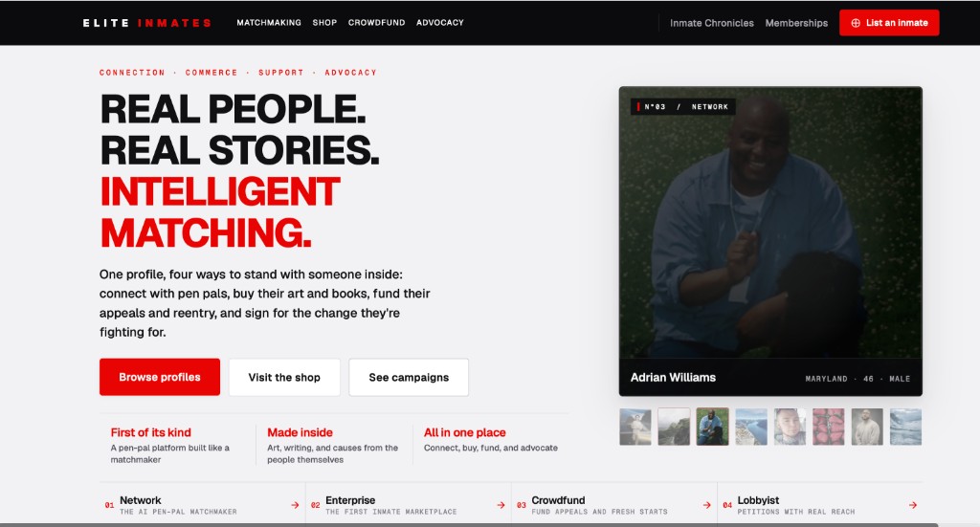
Task: Click the arrow icon next to Enterprise
Action: [501, 505]
